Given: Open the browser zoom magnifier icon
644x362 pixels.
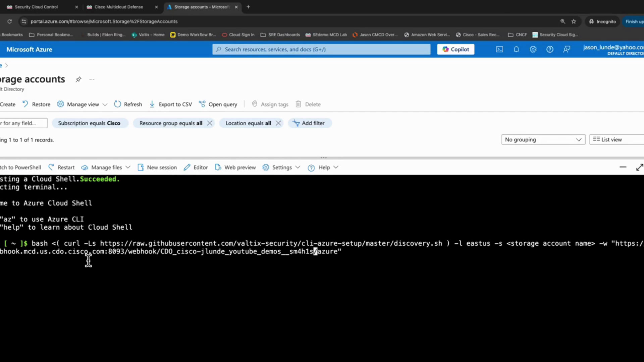Looking at the screenshot, I should tap(563, 21).
